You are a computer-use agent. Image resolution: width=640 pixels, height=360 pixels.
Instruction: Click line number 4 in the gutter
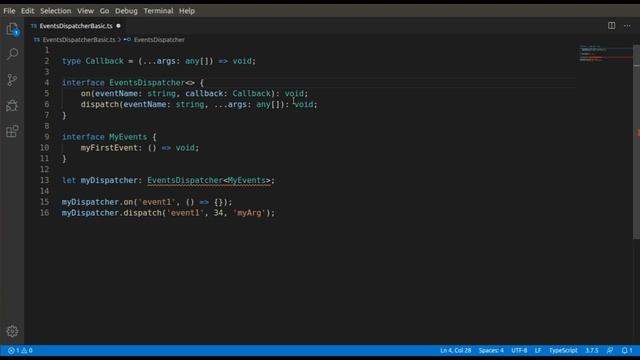click(x=47, y=83)
